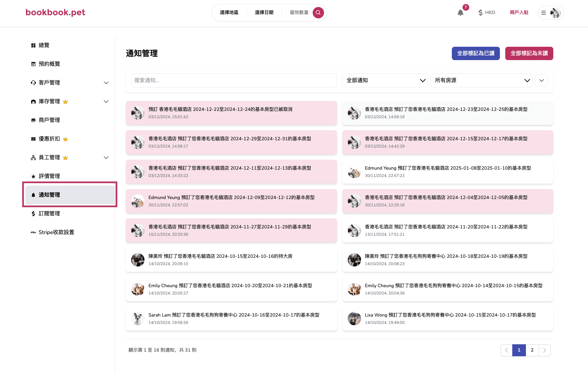The height and width of the screenshot is (380, 588).
Task: Click previous page arrow in pagination
Action: pos(507,350)
